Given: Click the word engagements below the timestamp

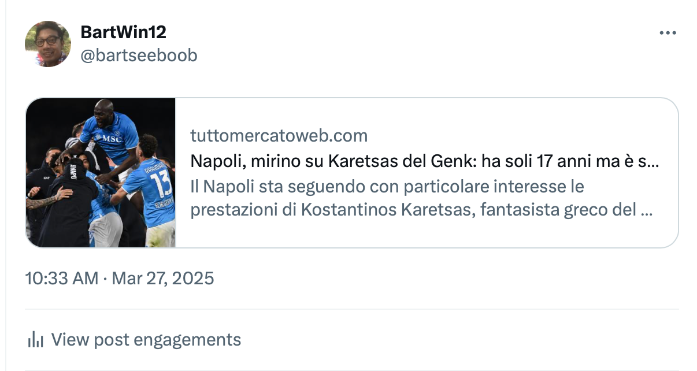Looking at the screenshot, I should click(187, 340).
